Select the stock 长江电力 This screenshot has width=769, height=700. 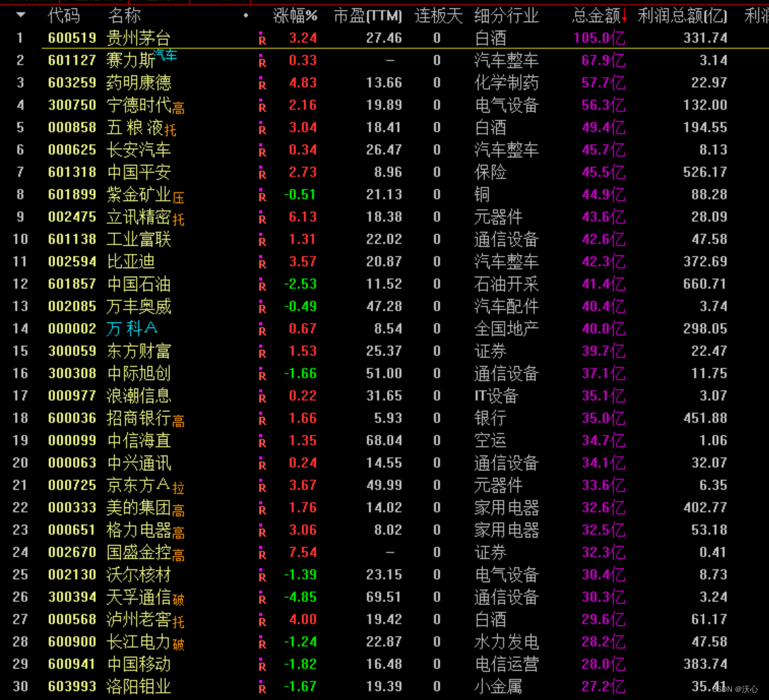[139, 642]
